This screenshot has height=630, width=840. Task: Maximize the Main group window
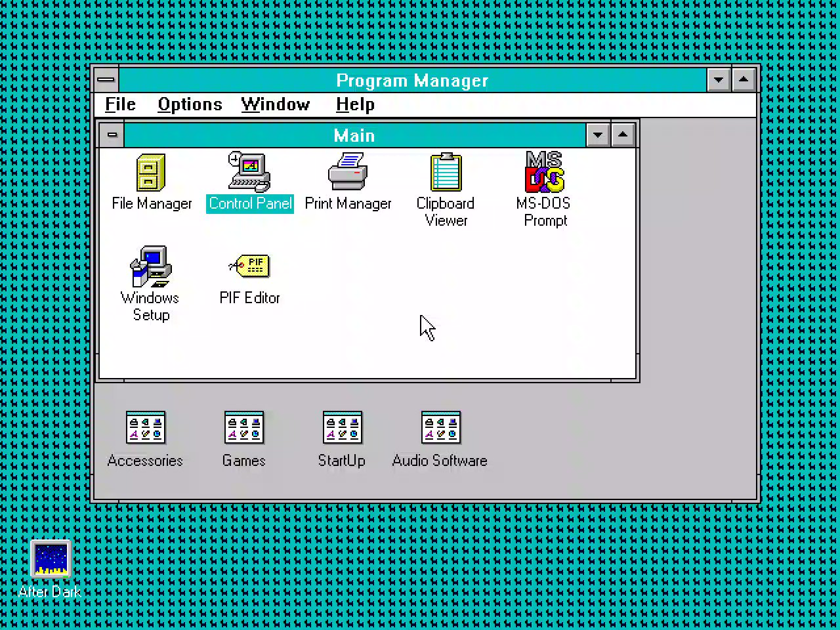623,135
